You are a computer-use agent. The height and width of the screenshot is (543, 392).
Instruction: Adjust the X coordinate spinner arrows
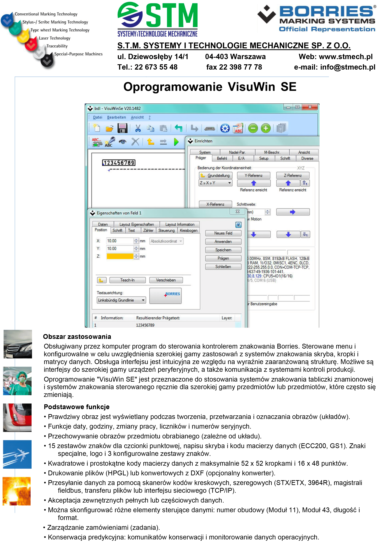(136, 241)
